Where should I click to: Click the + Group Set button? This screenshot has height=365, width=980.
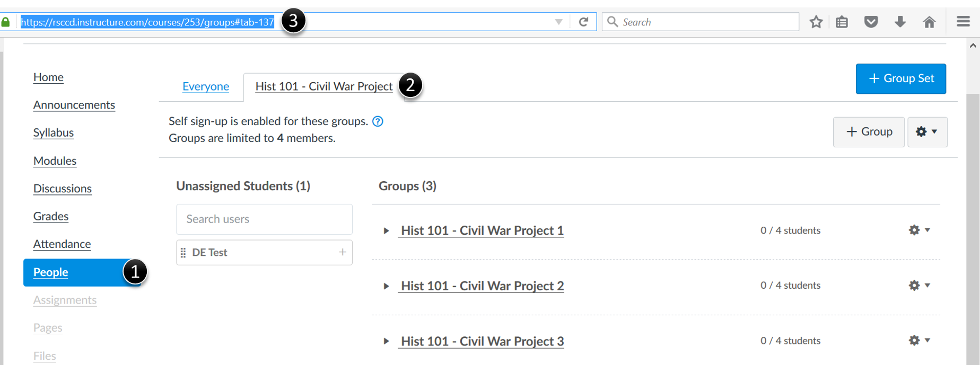pos(900,78)
